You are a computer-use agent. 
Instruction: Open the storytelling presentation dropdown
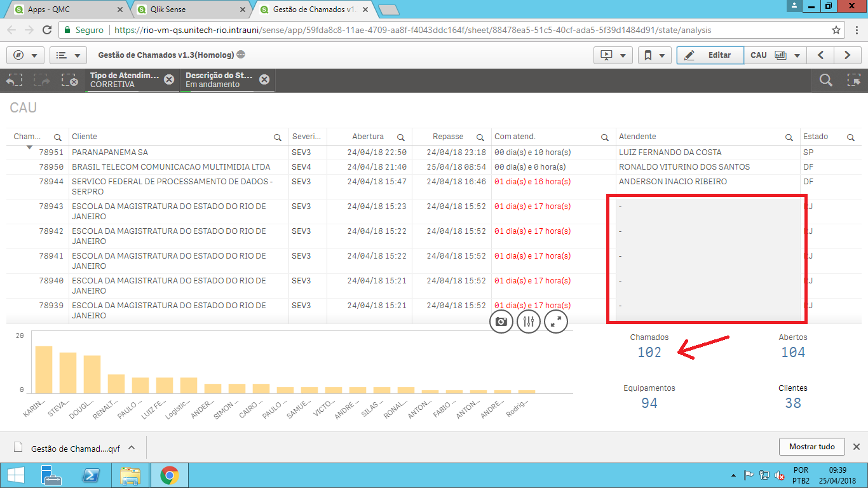click(x=613, y=55)
